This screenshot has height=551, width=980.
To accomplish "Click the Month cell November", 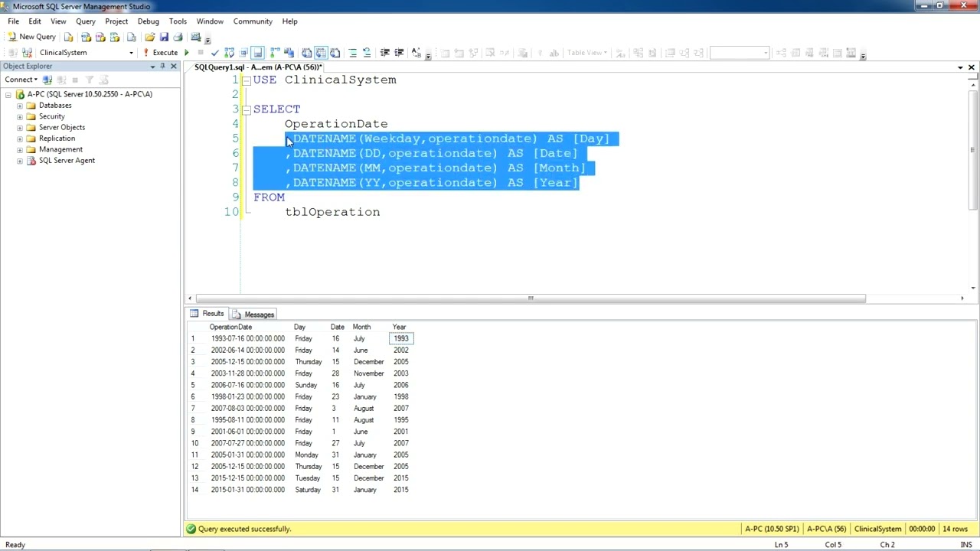I will pyautogui.click(x=370, y=373).
